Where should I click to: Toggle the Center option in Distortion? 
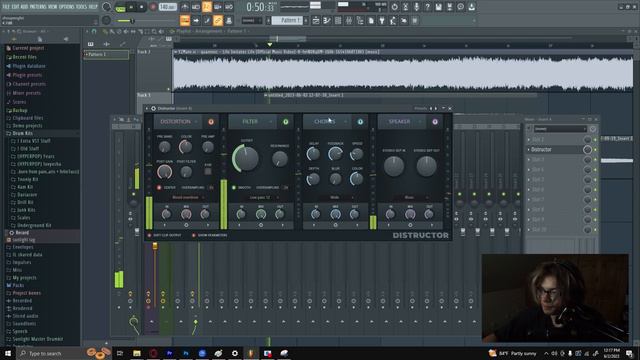[159, 188]
